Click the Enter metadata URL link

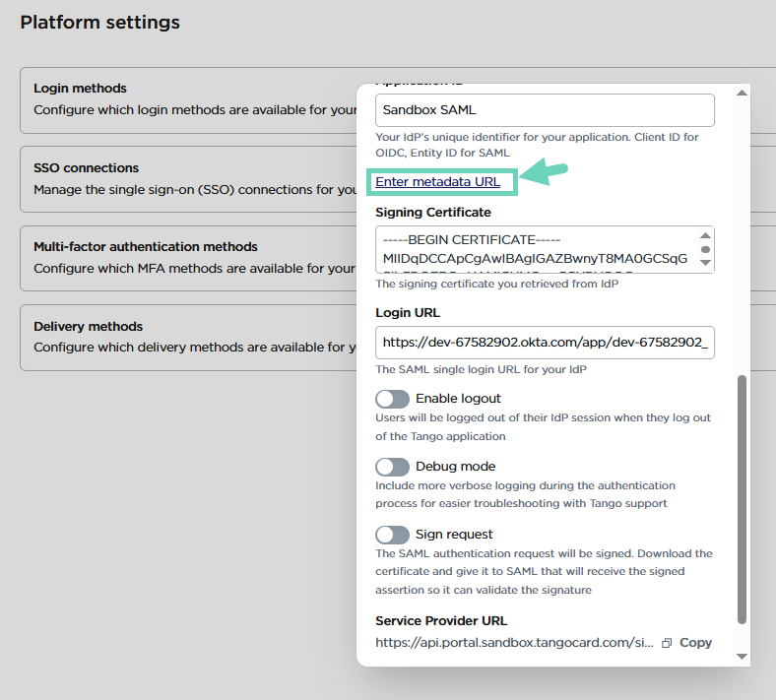(x=438, y=182)
